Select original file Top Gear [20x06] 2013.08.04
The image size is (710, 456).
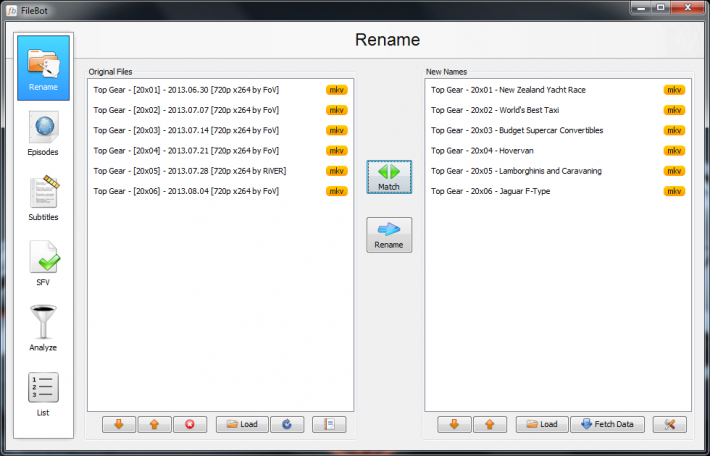(221, 191)
